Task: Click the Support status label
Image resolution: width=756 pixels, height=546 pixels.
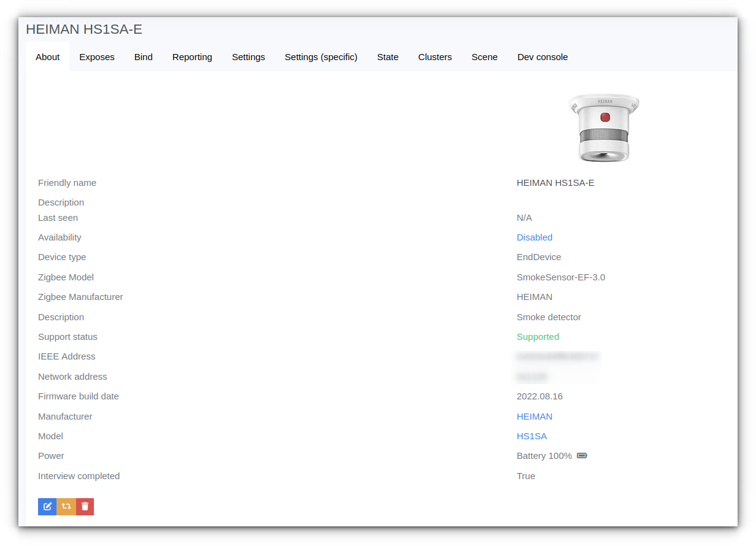Action: pyautogui.click(x=67, y=337)
